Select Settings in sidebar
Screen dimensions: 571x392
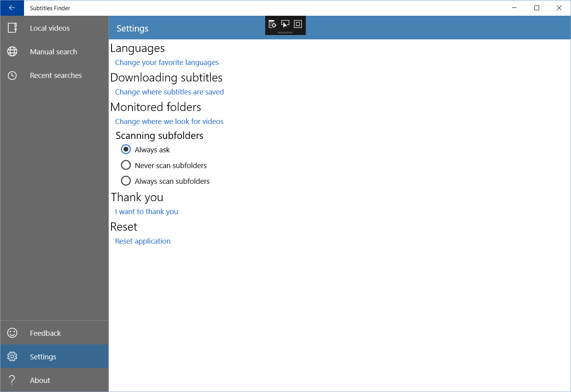click(54, 357)
